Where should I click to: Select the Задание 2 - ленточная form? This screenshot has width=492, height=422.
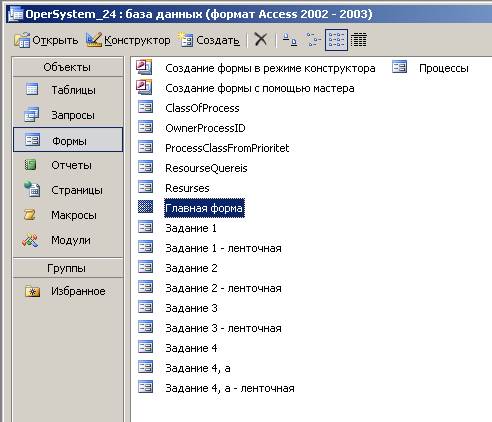click(x=223, y=288)
